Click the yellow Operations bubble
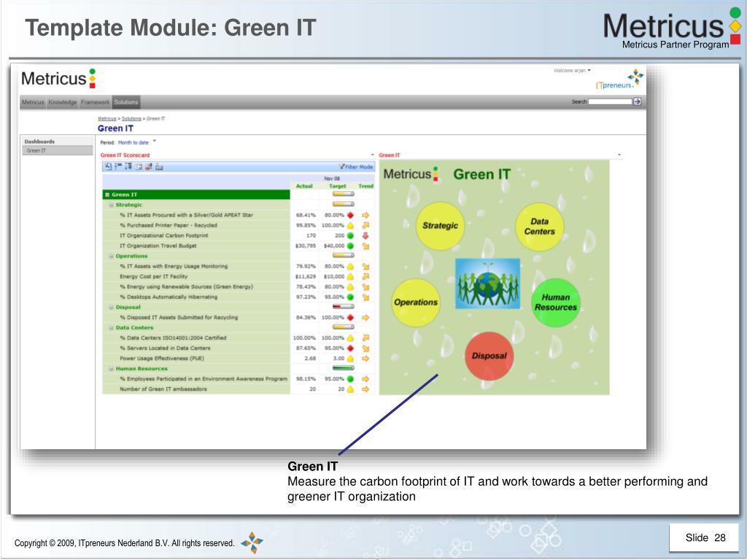Viewport: 747px width, 560px height. [x=415, y=303]
